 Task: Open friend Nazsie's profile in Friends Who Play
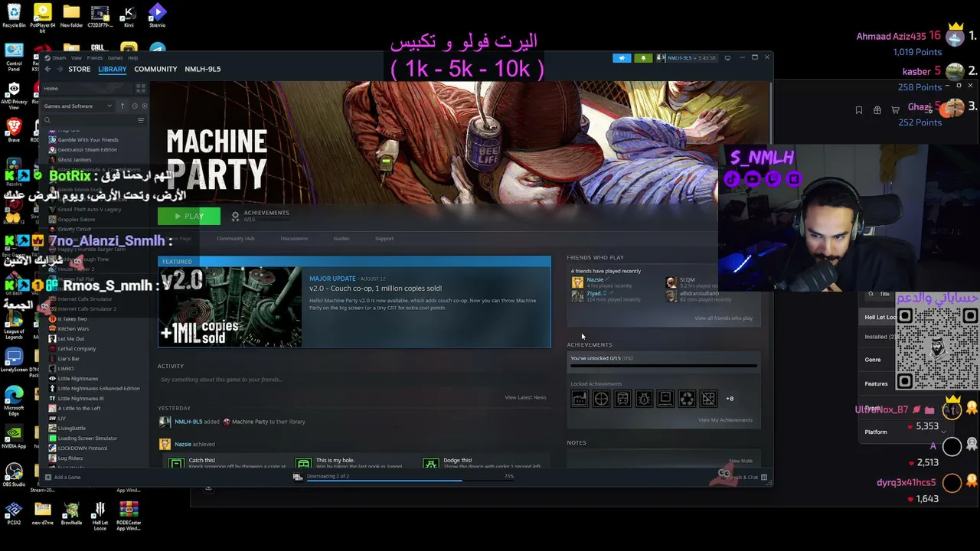point(595,280)
